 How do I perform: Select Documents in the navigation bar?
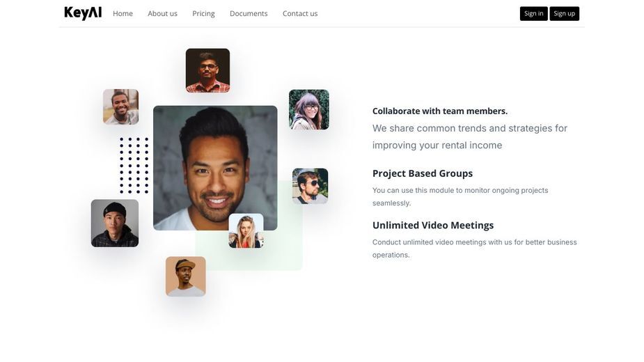(249, 13)
